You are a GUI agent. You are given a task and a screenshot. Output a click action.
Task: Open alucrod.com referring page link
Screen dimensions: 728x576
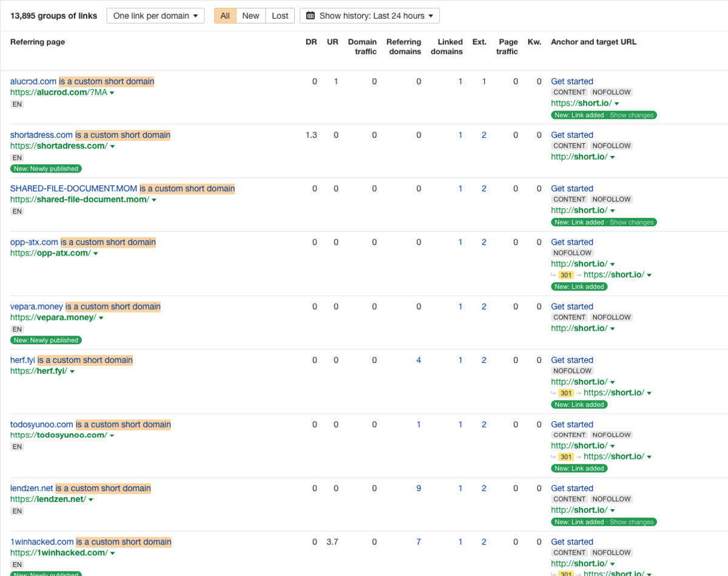pos(33,81)
